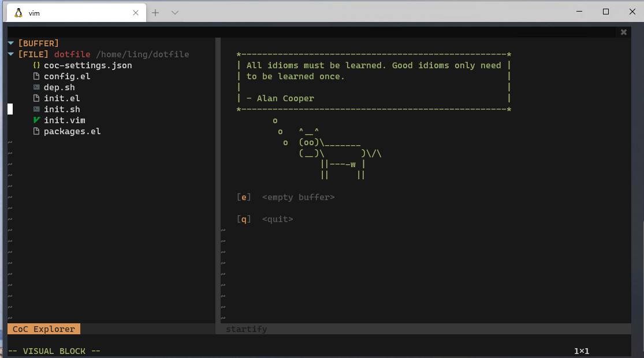Screen dimensions: 644x358
Task: Collapse the BUFFER section in CoC Explorer
Action: click(10, 43)
